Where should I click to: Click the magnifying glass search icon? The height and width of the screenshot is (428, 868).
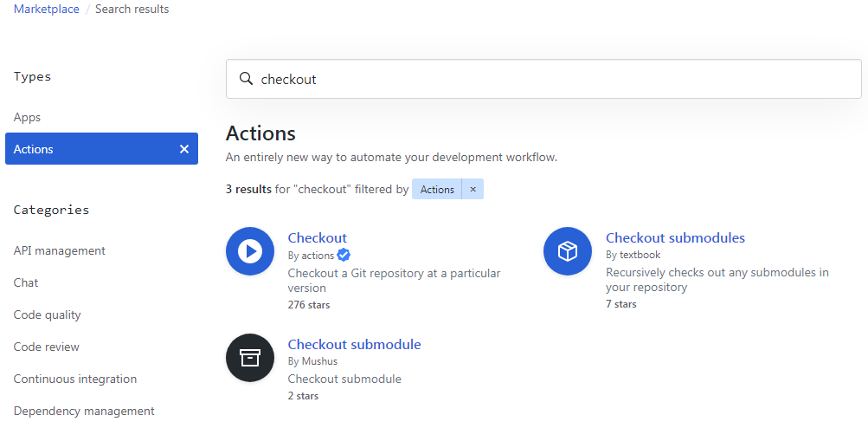point(246,79)
